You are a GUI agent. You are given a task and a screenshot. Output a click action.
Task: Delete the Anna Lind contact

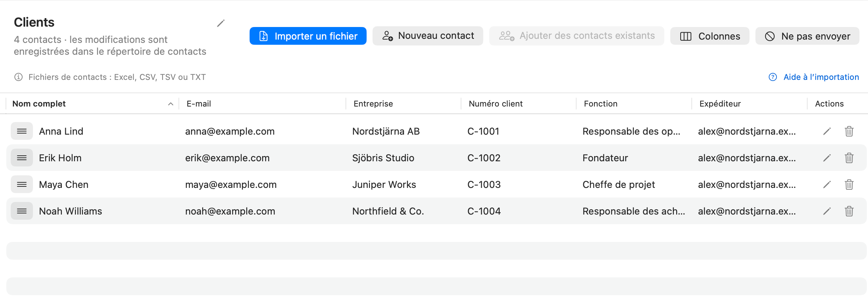pos(849,131)
